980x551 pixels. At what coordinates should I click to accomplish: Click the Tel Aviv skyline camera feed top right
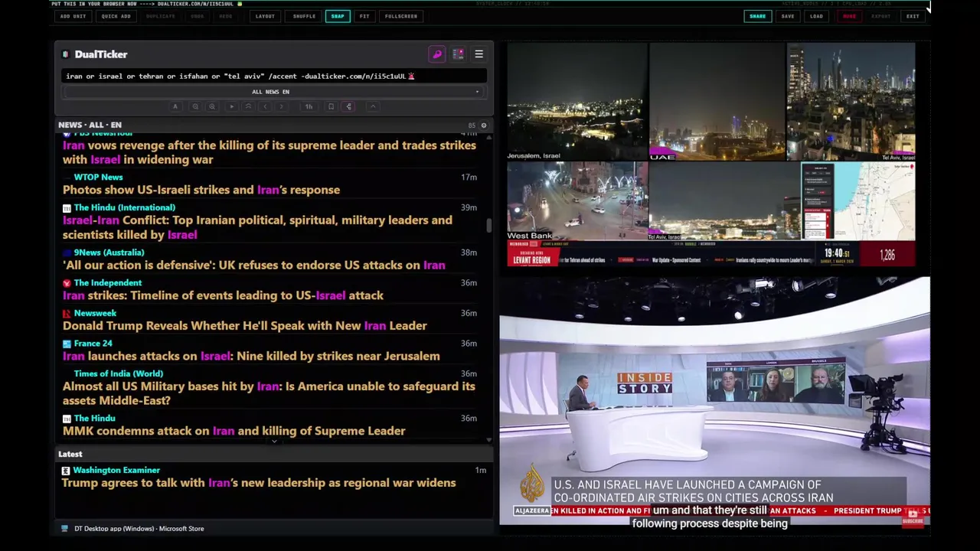coord(851,102)
